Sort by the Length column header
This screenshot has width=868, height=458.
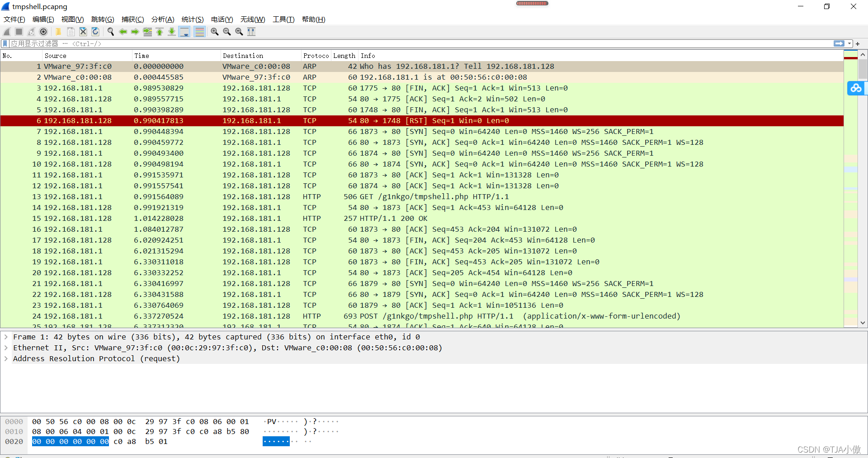click(x=344, y=56)
